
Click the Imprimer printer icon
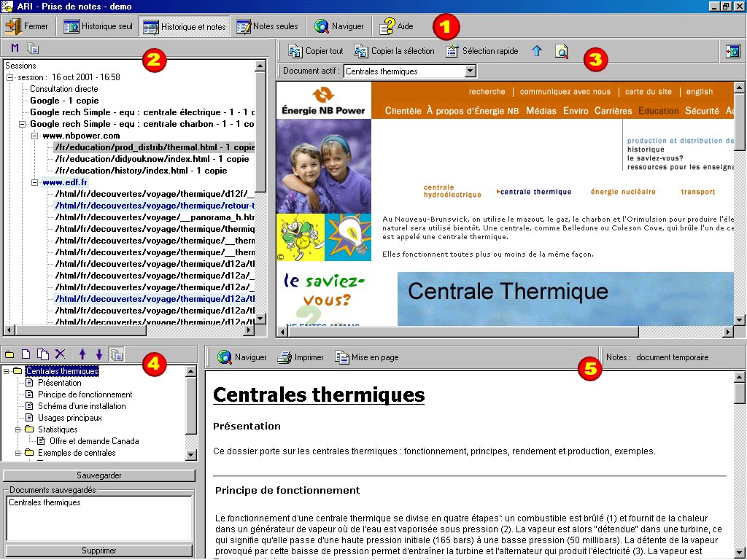click(299, 357)
